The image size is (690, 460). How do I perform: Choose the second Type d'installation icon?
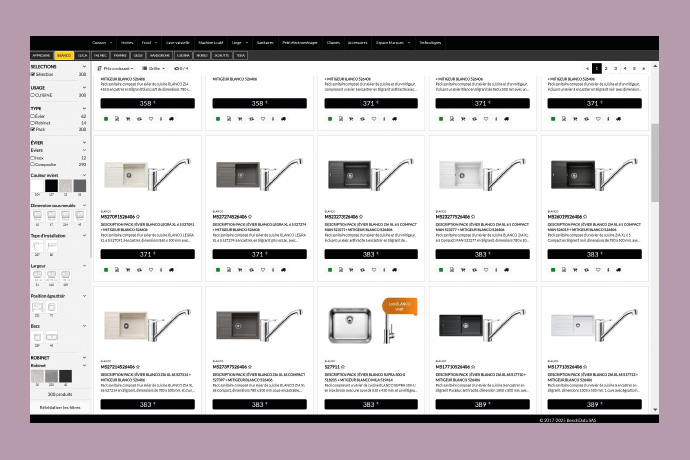51,246
